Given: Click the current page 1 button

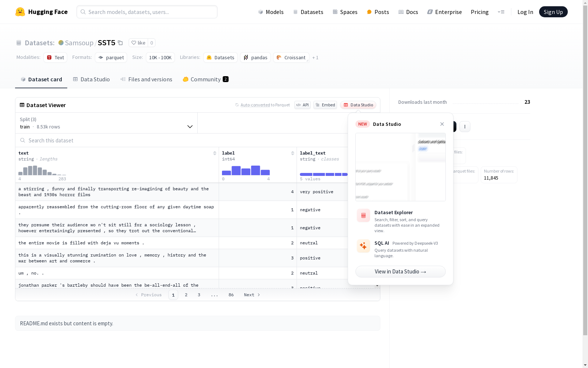Looking at the screenshot, I should (173, 295).
